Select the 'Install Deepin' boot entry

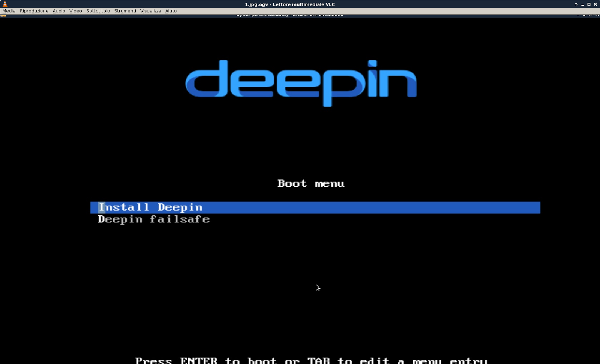(315, 207)
